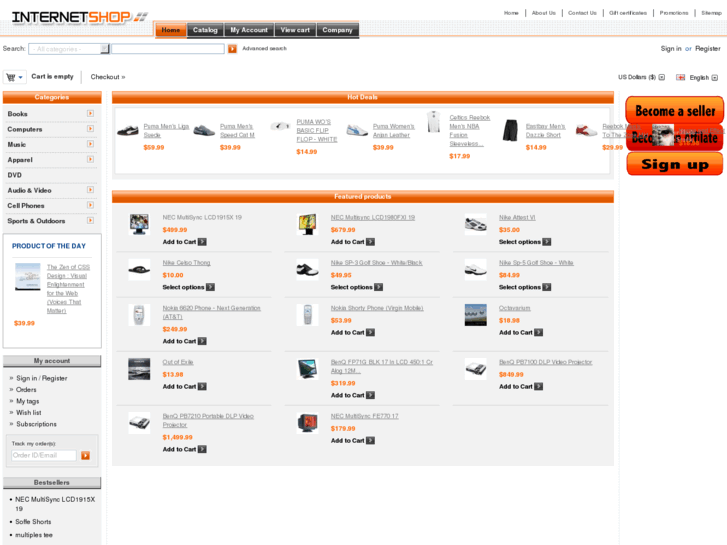
Task: Click Add to Cart arrow for NEC FE770
Action: (x=370, y=440)
